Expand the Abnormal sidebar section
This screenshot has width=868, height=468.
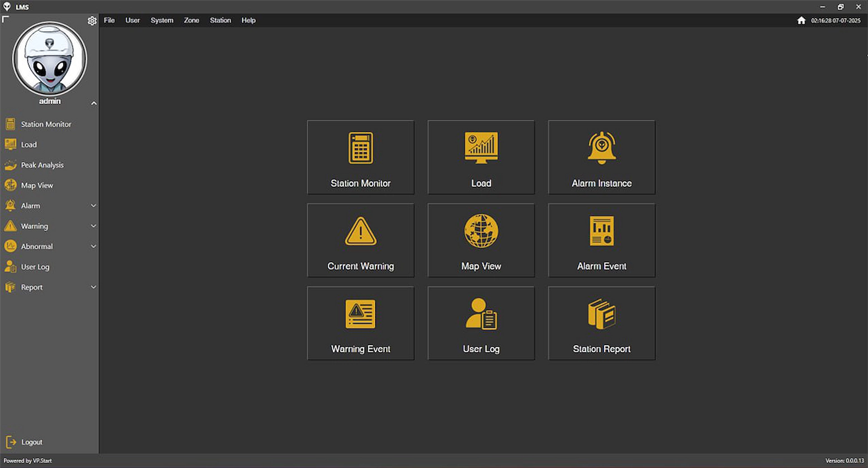click(x=94, y=246)
